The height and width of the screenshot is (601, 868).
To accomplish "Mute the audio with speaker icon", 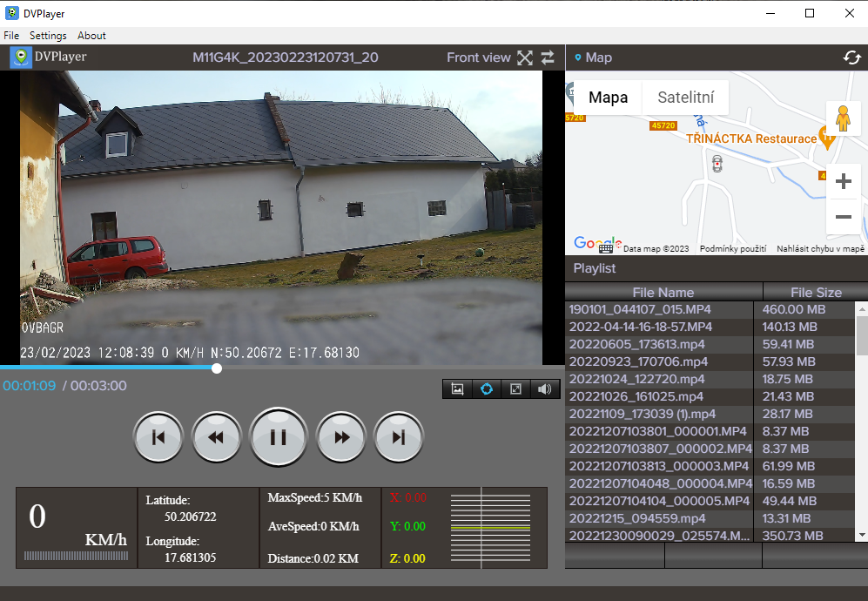I will point(545,388).
